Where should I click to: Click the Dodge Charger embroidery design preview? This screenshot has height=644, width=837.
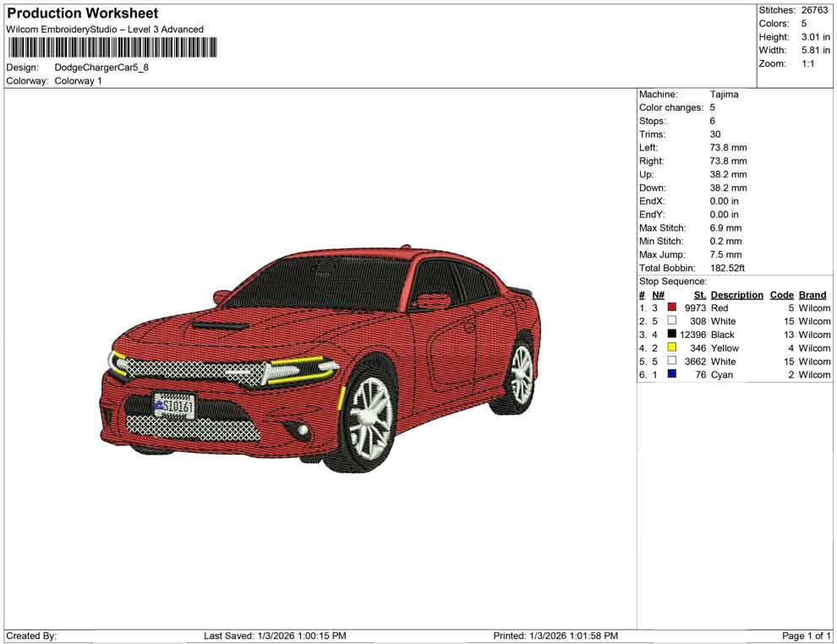pyautogui.click(x=320, y=358)
